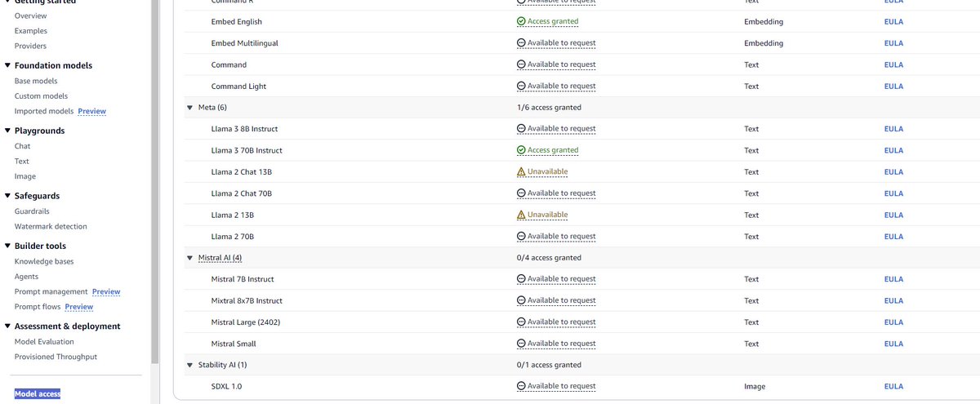Open the Chat playground

pos(22,146)
